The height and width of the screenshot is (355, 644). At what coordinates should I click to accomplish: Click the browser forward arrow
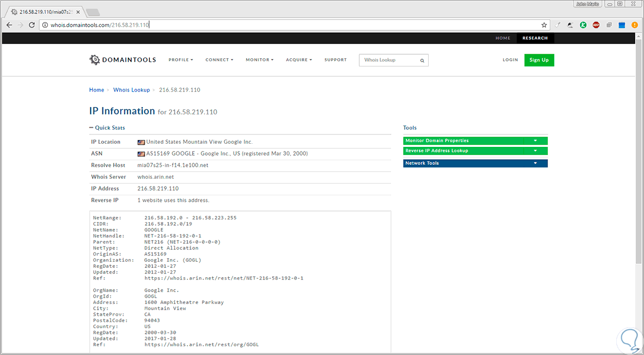[x=21, y=25]
